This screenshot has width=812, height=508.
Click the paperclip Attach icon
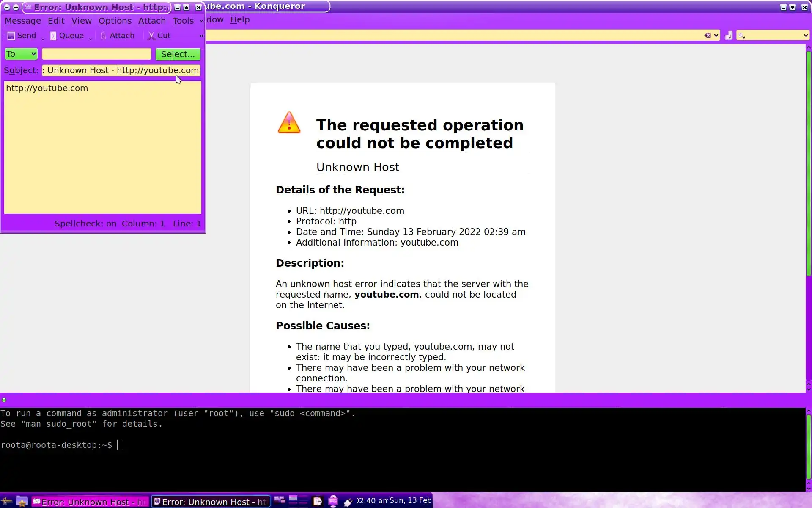coord(104,36)
